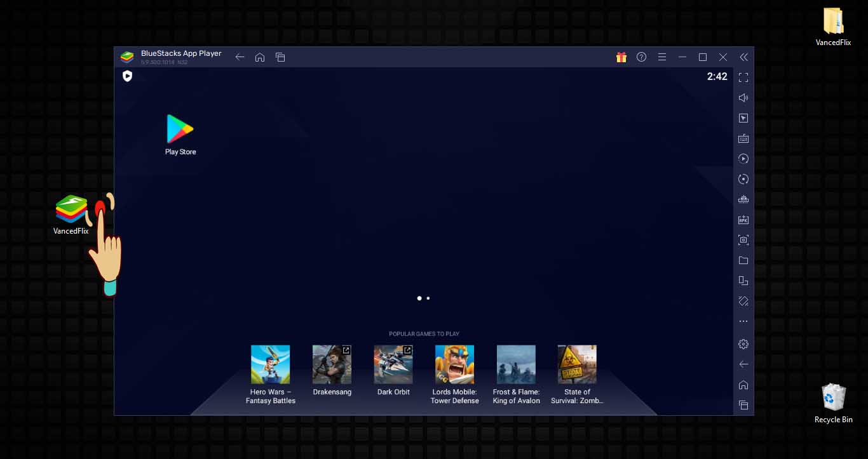Select the VancedFlix BlueStacks desktop shortcut

(x=71, y=215)
